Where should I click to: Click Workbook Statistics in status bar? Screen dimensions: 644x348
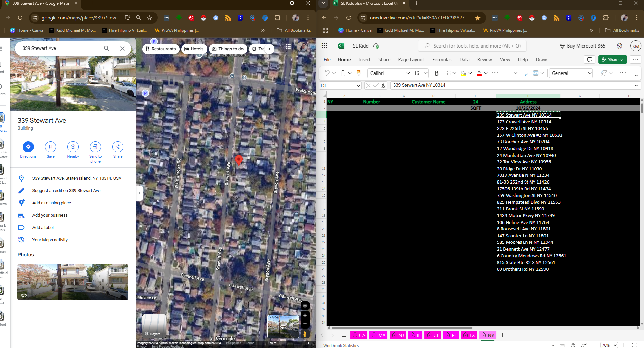pyautogui.click(x=341, y=345)
